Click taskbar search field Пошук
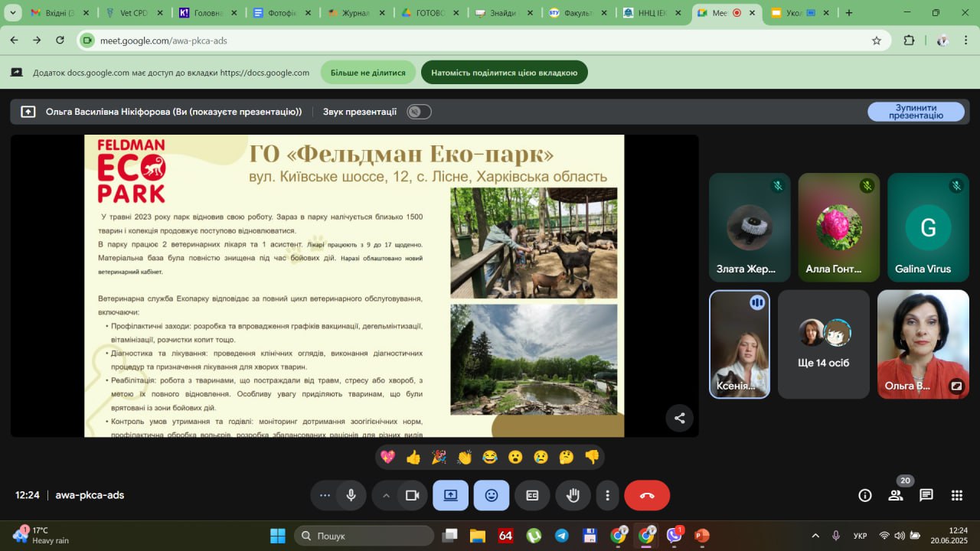980x551 pixels. click(x=364, y=536)
